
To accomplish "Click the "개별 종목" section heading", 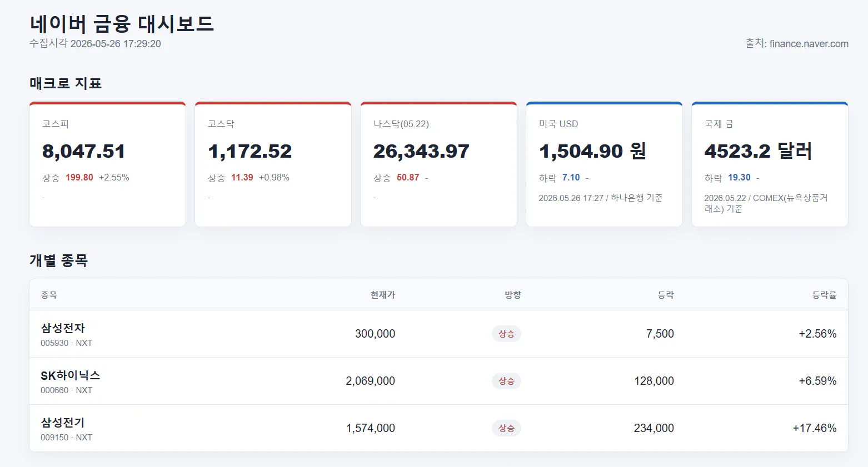I will (59, 260).
